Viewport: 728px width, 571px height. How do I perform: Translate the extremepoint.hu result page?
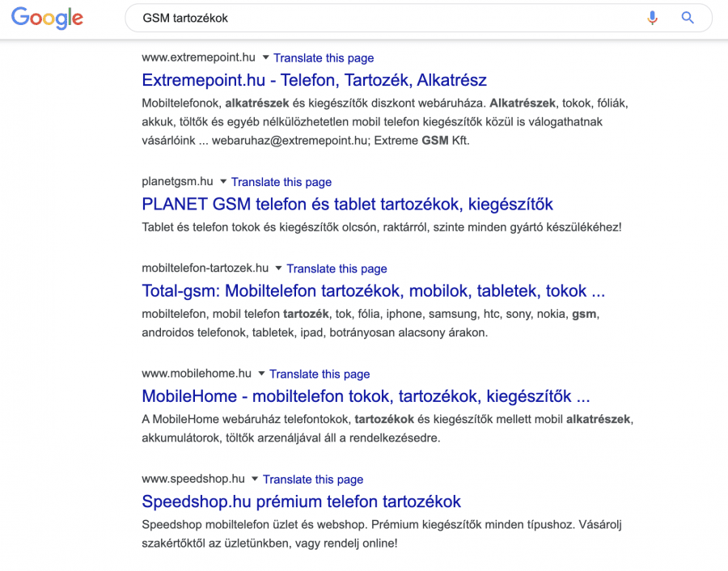pyautogui.click(x=324, y=58)
